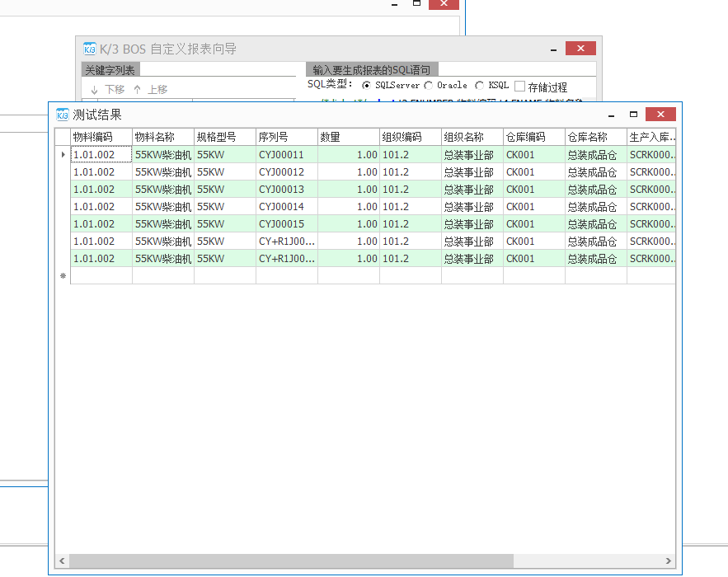
Task: Click 物料编码 cell 1.01.002 in CYJ00011 row
Action: [101, 155]
